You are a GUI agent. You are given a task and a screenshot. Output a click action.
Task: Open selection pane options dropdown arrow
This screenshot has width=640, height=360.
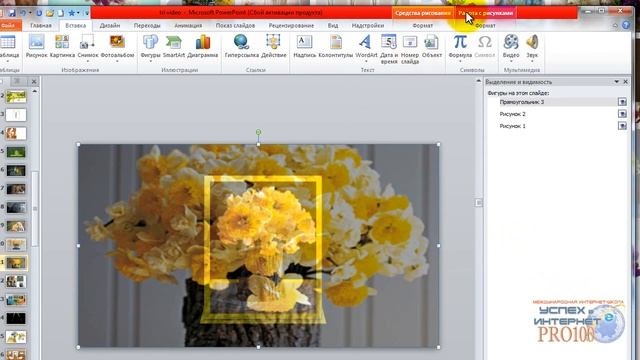click(x=616, y=82)
